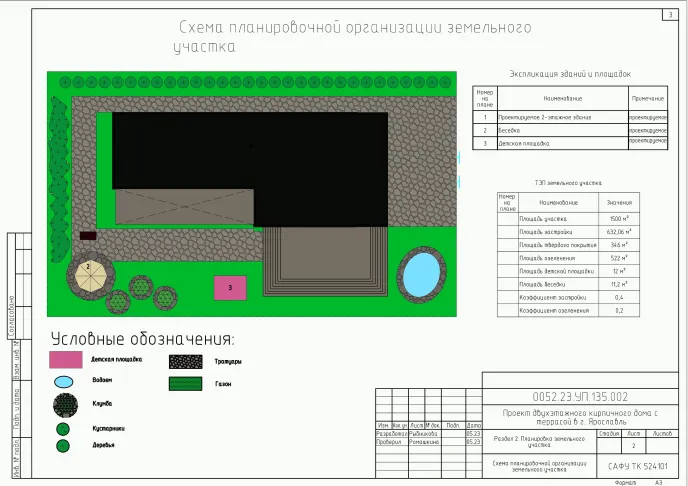The image size is (688, 486).
Task: Select the Экспликация зданий и площадок heading
Action: [570, 74]
